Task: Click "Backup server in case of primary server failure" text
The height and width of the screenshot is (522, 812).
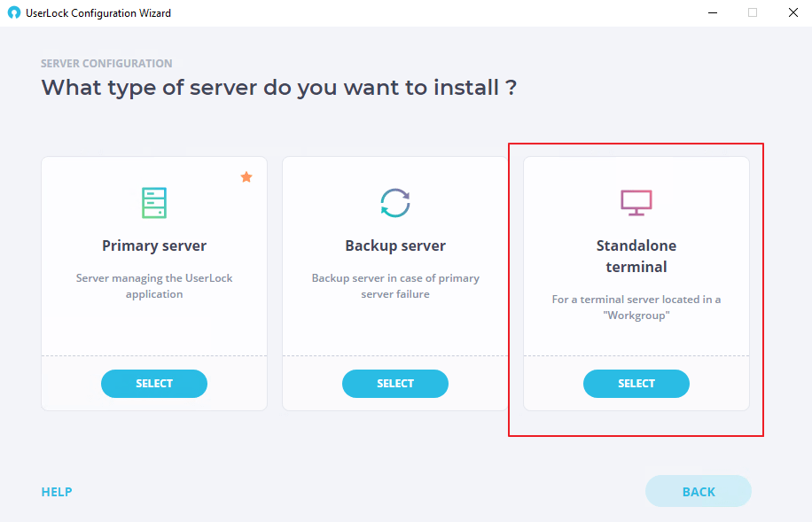Action: pyautogui.click(x=395, y=286)
